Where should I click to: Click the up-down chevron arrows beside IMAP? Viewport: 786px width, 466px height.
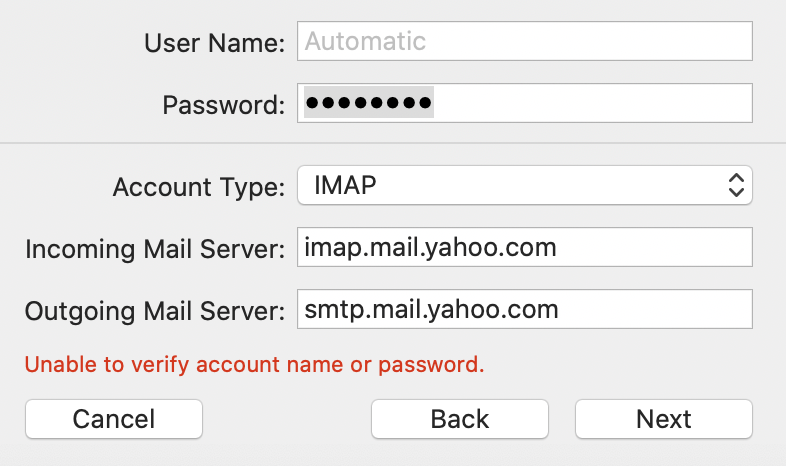pos(736,185)
